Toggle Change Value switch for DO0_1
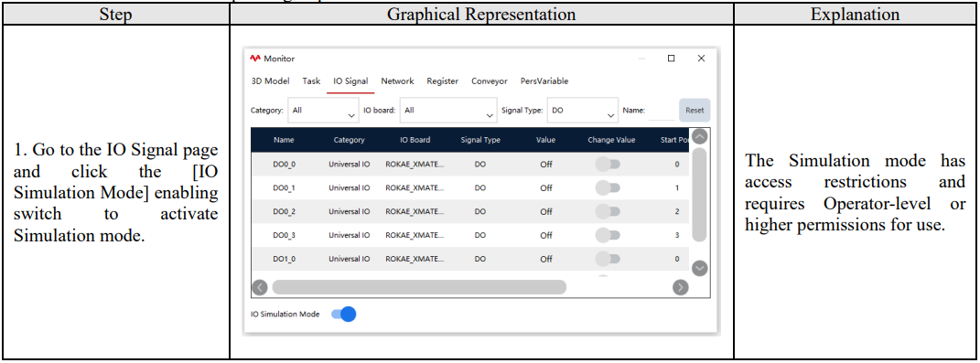The image size is (980, 363). (608, 187)
